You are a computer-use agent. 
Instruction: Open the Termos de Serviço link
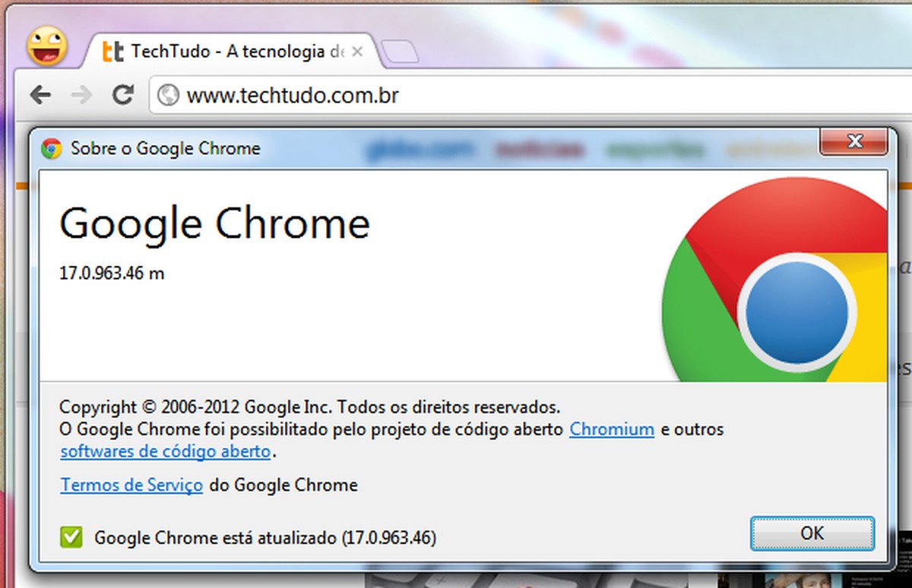[131, 485]
